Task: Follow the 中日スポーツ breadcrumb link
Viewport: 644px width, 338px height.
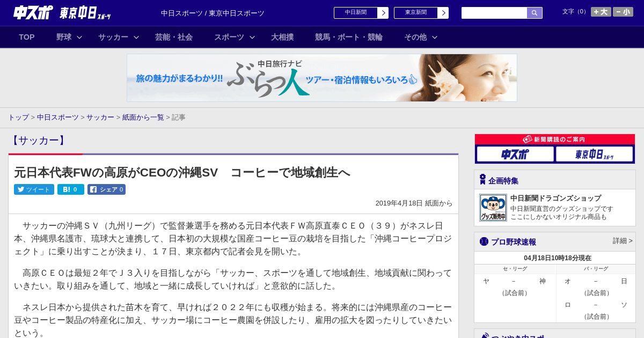Action: 58,117
